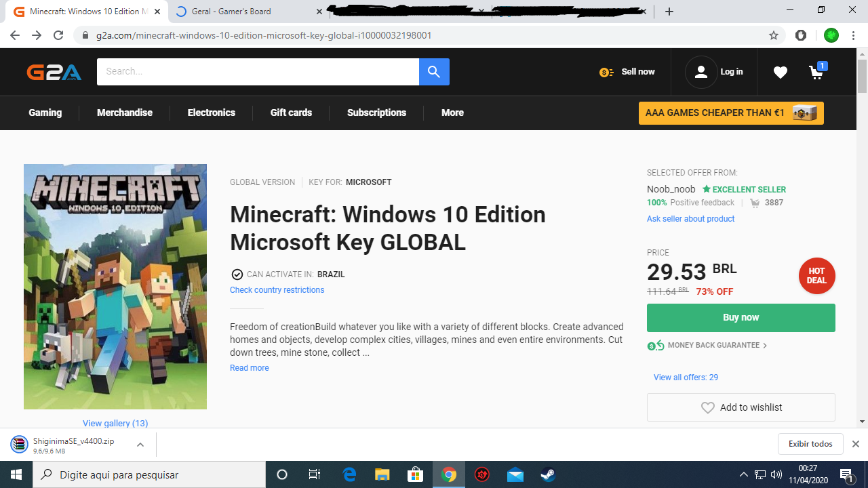Click the green profile avatar in Chrome
This screenshot has height=488, width=868.
pyautogui.click(x=831, y=35)
